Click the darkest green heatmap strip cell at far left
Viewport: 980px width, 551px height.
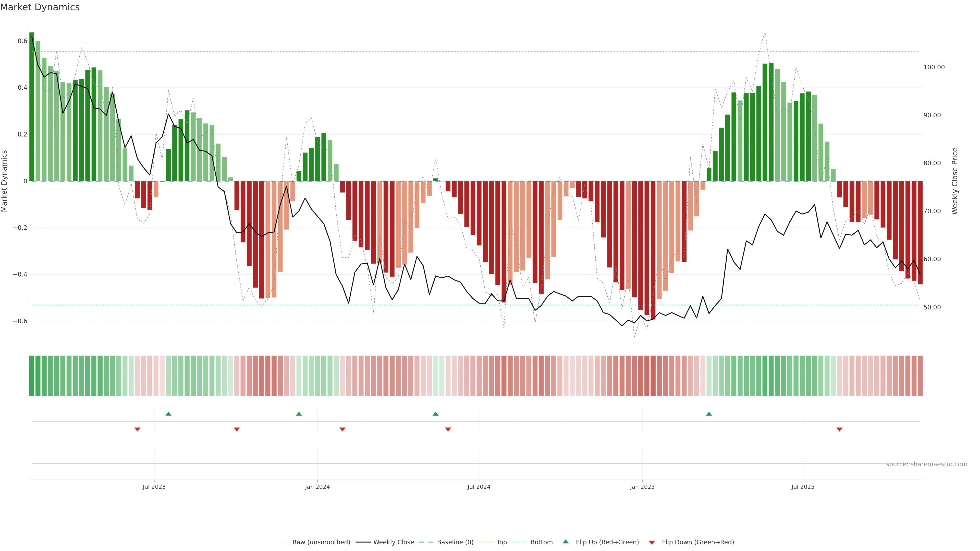point(32,375)
